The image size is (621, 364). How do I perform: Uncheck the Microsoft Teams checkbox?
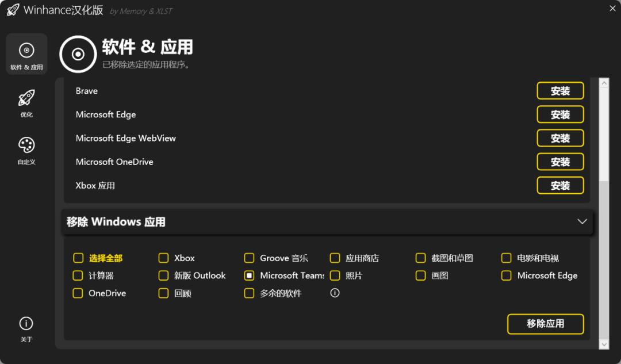[249, 275]
